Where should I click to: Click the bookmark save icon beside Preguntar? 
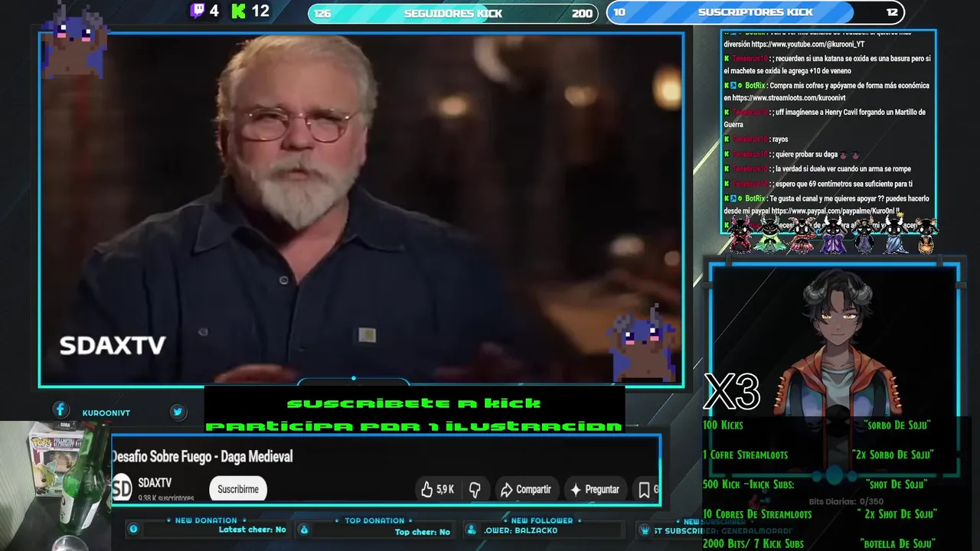(644, 489)
